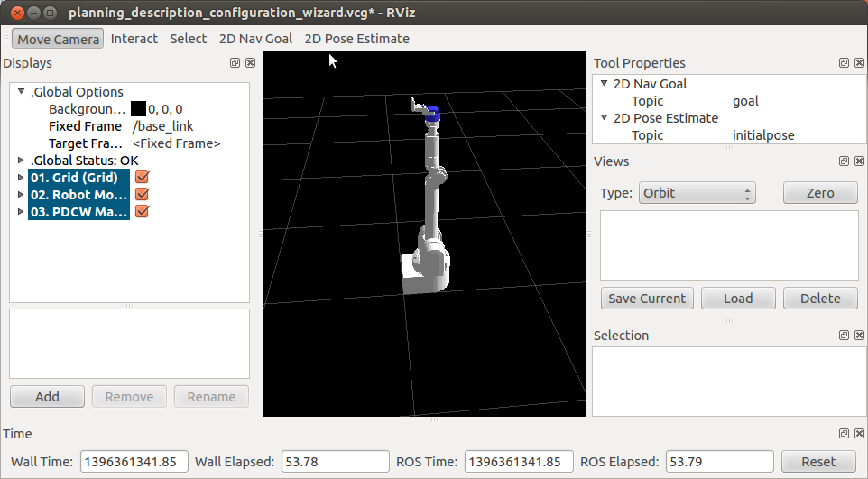This screenshot has width=868, height=479.
Task: Close the Displays panel
Action: coord(250,63)
